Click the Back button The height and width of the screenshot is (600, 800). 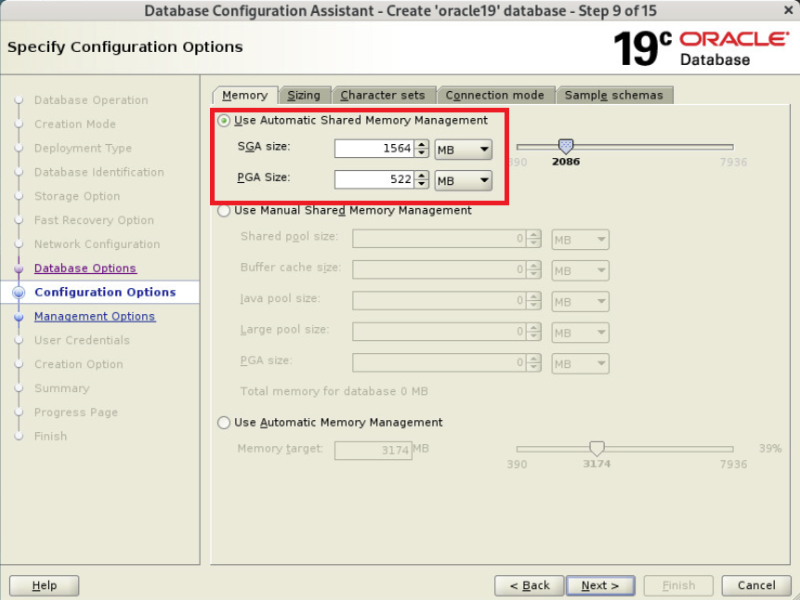point(529,585)
